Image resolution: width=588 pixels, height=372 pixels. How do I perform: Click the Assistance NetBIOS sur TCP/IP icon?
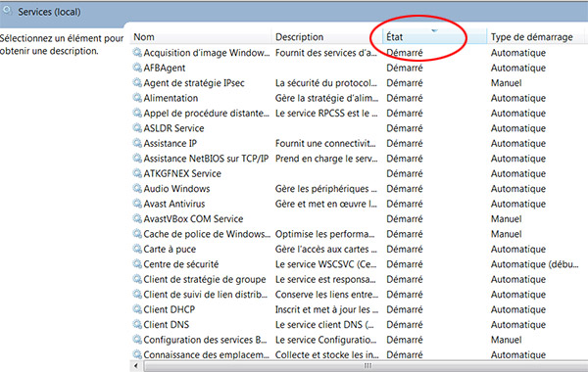coord(137,158)
